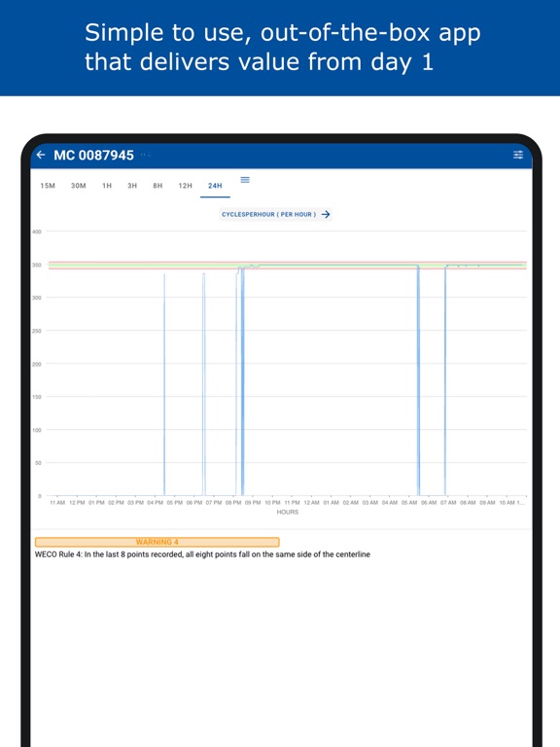This screenshot has width=560, height=747.
Task: Click the 06 AM x-axis label
Action: coord(429,503)
